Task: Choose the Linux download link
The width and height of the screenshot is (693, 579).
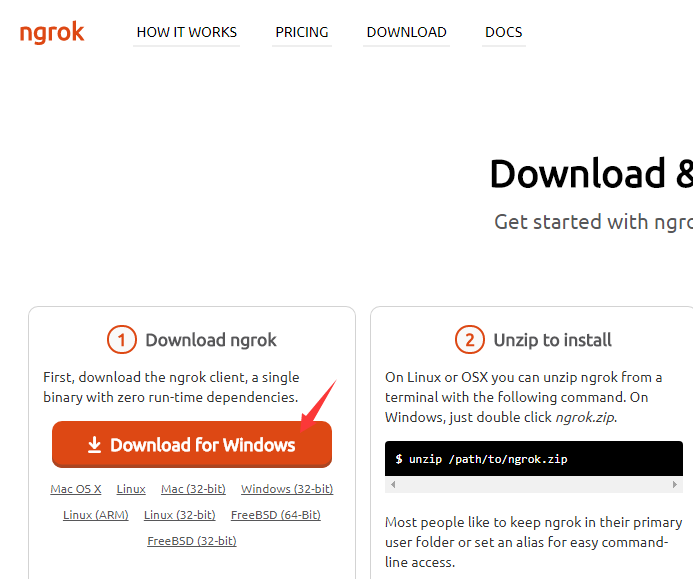Action: (131, 489)
